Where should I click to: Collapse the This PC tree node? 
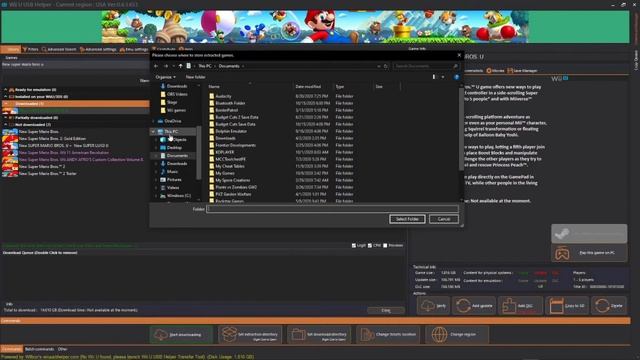click(x=153, y=131)
